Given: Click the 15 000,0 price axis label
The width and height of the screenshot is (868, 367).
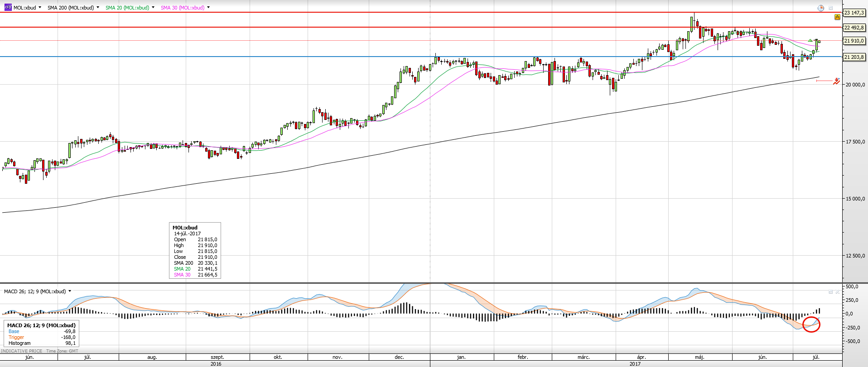Looking at the screenshot, I should pos(855,199).
